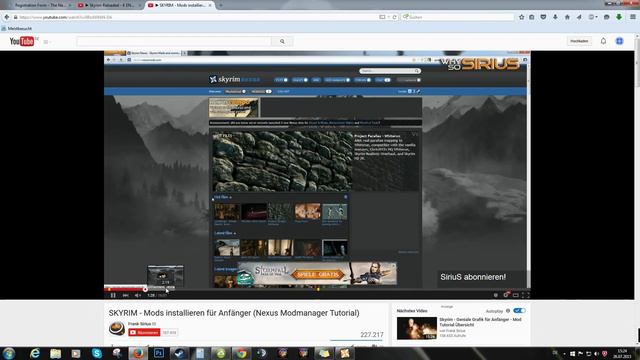Close the 'SKYRIM - Mods installie...' tab
The width and height of the screenshot is (640, 360).
tap(210, 5)
